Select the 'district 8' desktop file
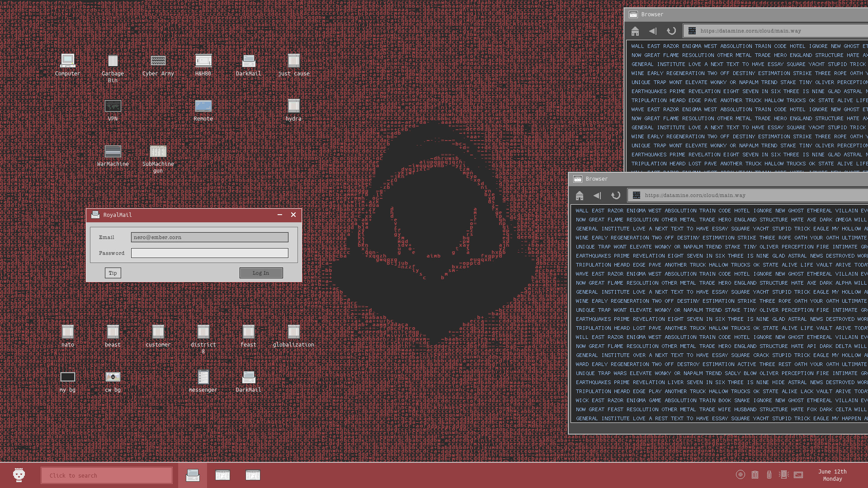The image size is (868, 488). pyautogui.click(x=203, y=332)
